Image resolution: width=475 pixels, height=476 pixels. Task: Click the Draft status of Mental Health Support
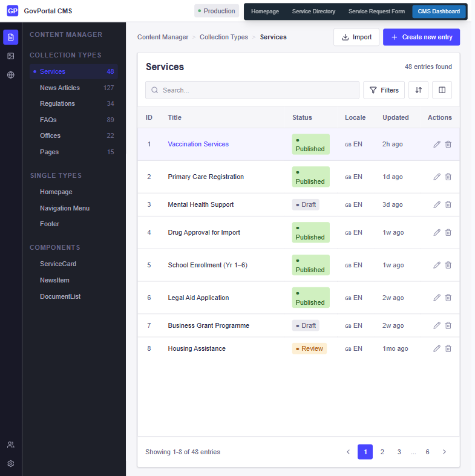306,204
